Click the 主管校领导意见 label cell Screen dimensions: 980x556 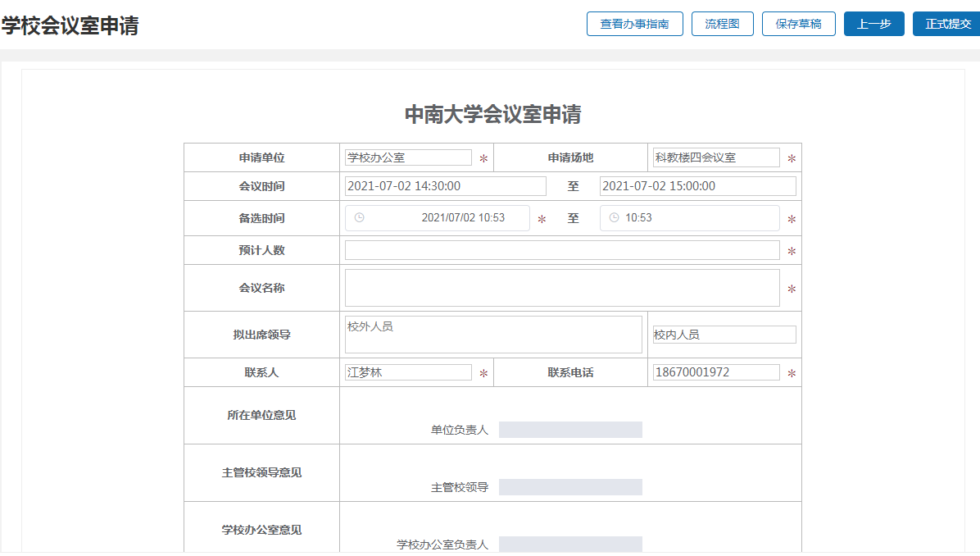point(262,473)
